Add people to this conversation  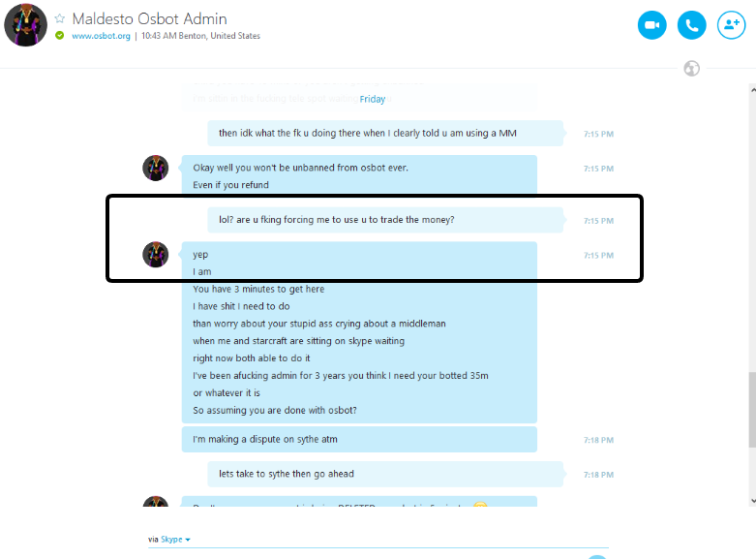click(x=731, y=25)
